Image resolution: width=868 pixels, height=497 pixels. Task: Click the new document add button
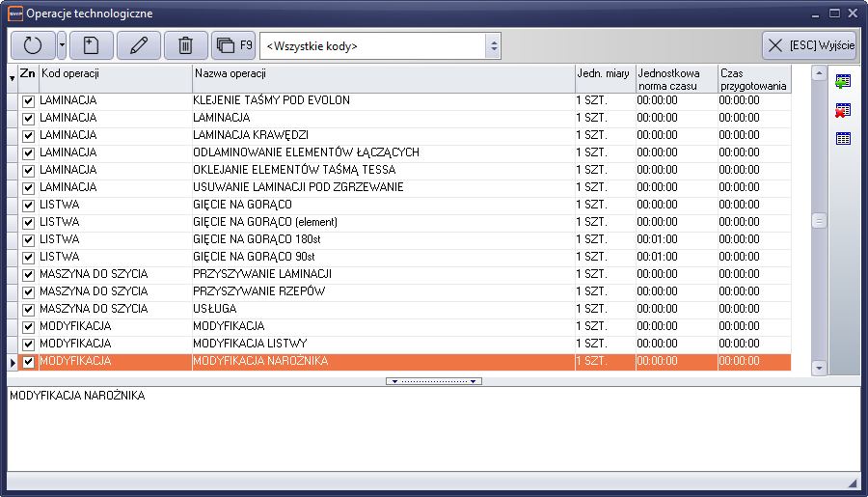point(92,45)
